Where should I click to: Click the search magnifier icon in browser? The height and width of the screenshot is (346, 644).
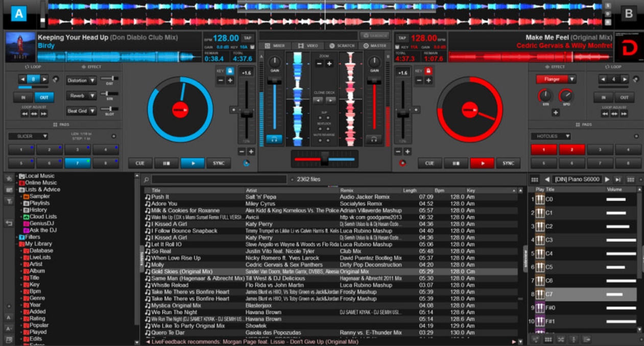tap(146, 180)
